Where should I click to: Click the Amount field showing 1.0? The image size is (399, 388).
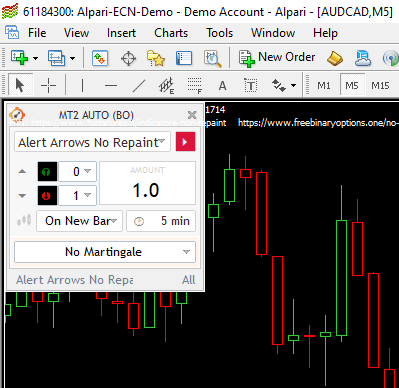[147, 183]
